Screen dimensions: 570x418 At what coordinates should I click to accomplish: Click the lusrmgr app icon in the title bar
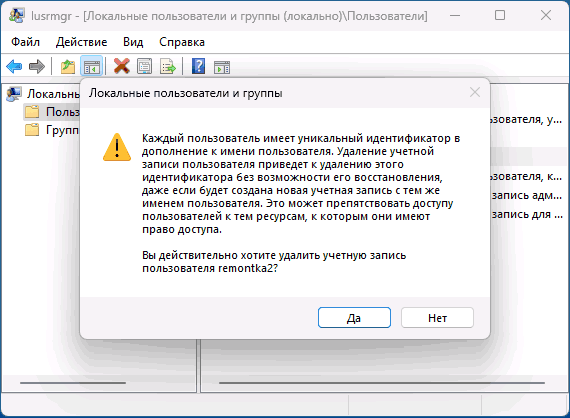(x=17, y=15)
